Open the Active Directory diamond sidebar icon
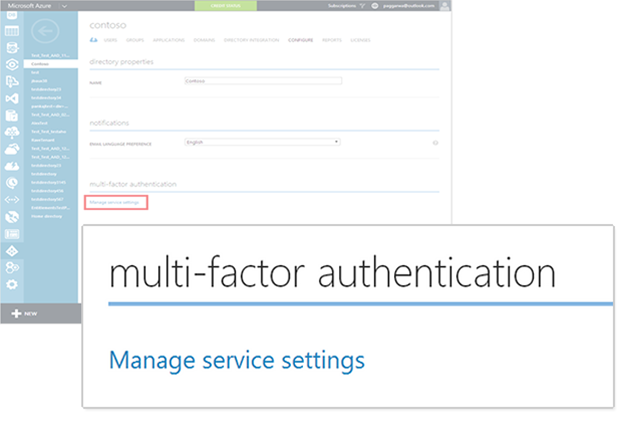The width and height of the screenshot is (623, 426). pos(12,251)
